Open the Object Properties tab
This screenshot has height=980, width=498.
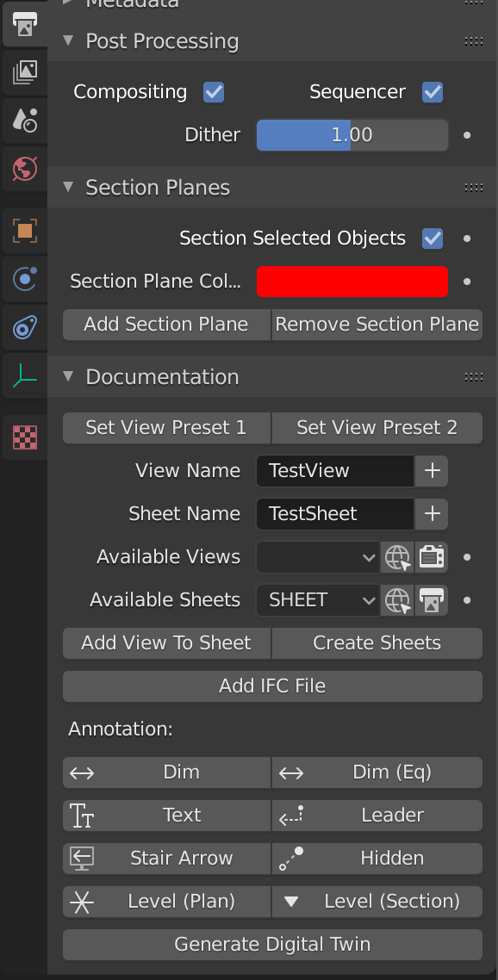(x=24, y=231)
